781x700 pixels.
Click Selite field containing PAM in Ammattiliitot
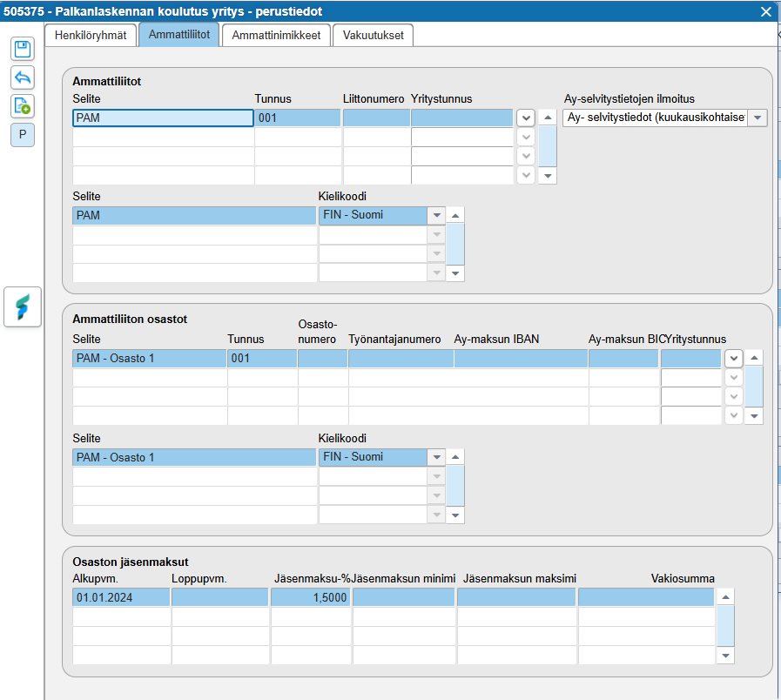pyautogui.click(x=164, y=118)
